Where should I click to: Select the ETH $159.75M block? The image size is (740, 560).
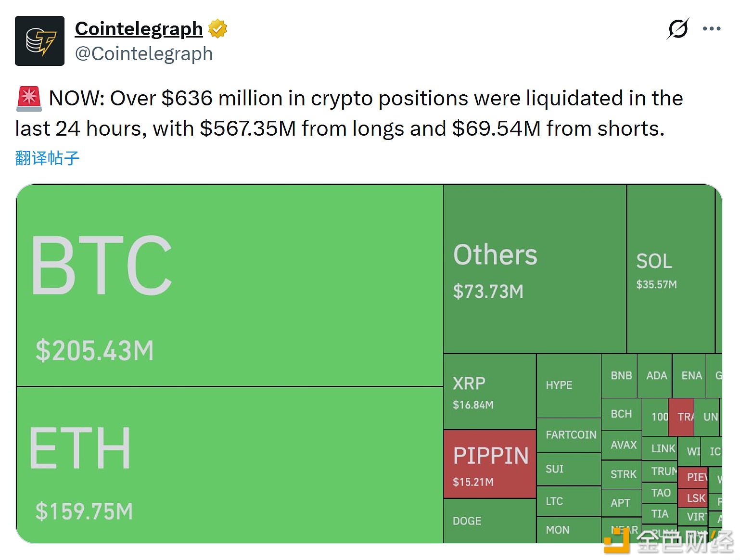click(230, 465)
